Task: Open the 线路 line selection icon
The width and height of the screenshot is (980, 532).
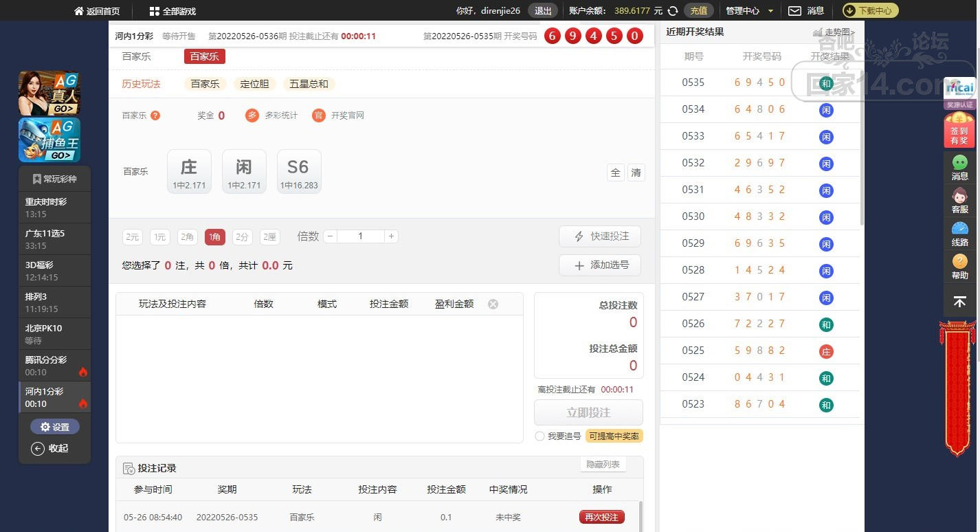Action: click(x=959, y=233)
